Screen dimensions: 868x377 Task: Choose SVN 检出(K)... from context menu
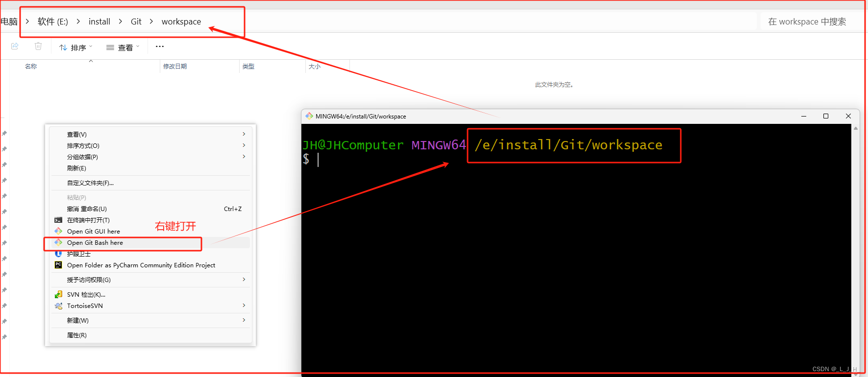(x=150, y=294)
